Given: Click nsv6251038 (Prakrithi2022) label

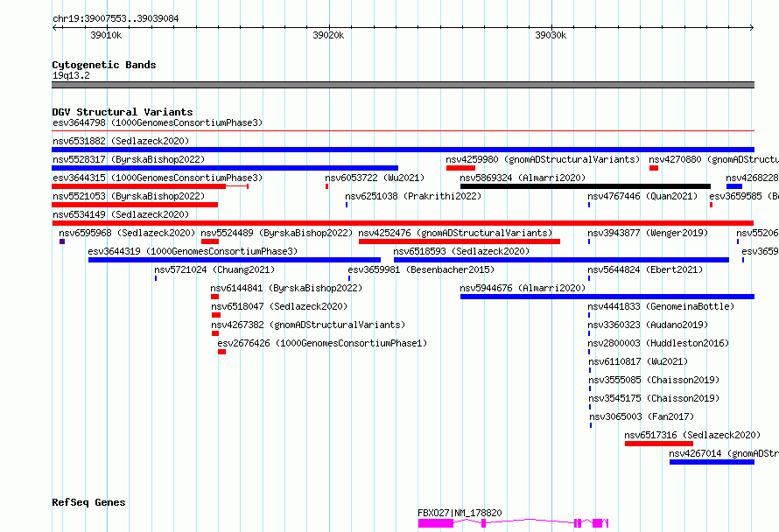Looking at the screenshot, I should (413, 196).
